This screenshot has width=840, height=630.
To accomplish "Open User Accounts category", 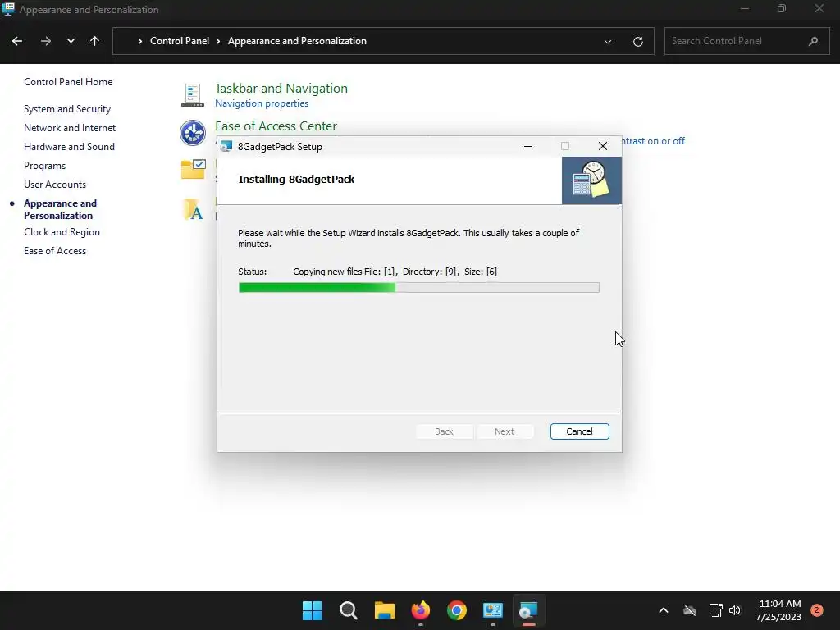I will tap(55, 185).
